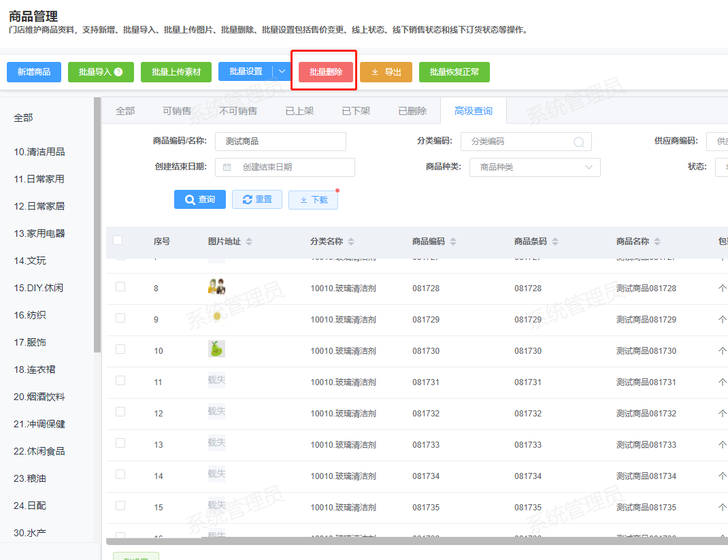Sort table by 商品编码 column arrows

(x=453, y=242)
